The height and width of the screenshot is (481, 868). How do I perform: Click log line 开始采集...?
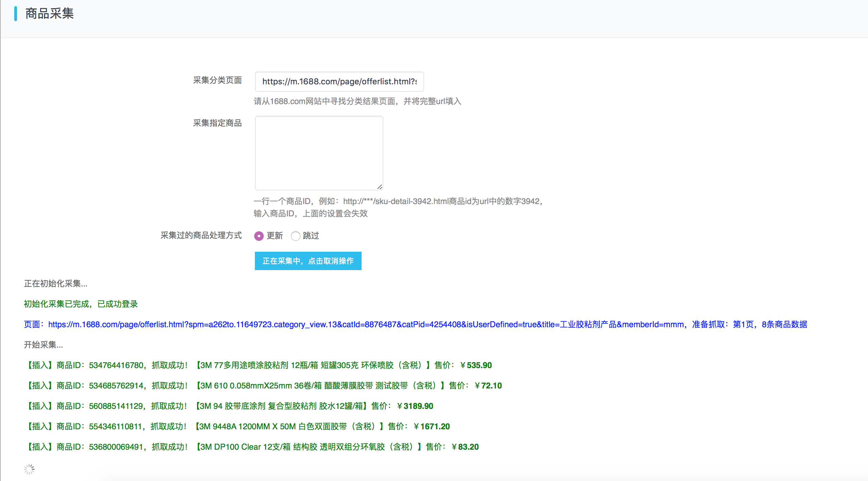tap(44, 345)
